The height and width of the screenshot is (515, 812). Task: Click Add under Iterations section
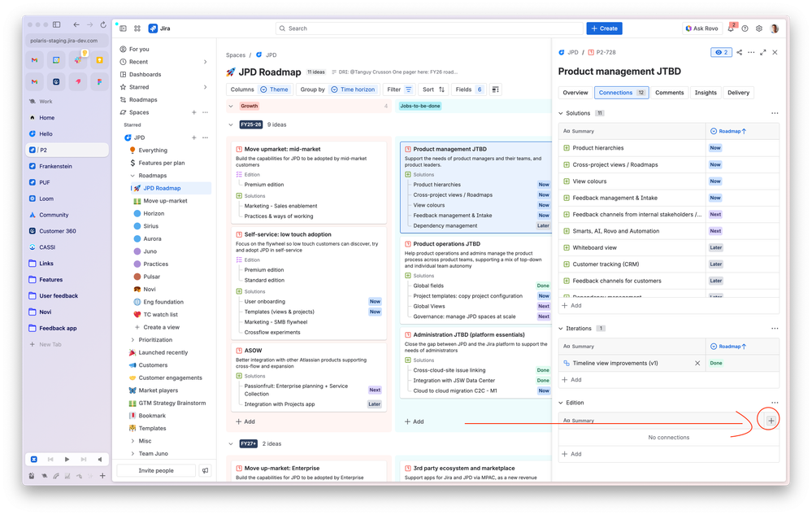[571, 380]
